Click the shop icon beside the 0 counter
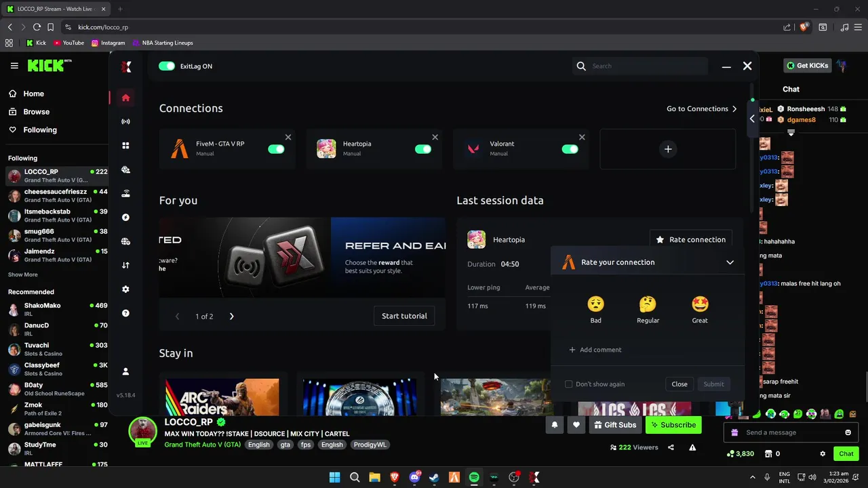 pyautogui.click(x=768, y=453)
